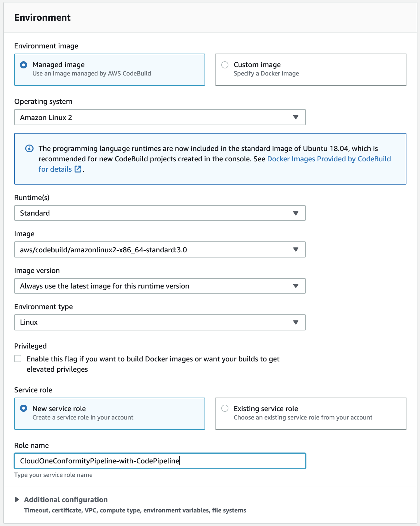Select the Existing service role option
The width and height of the screenshot is (420, 526).
tap(225, 409)
